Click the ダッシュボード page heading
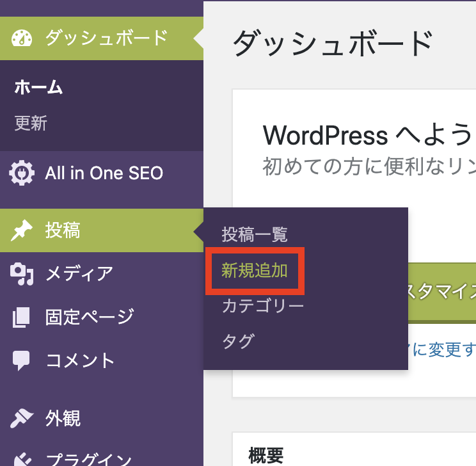The image size is (476, 466). [x=333, y=43]
